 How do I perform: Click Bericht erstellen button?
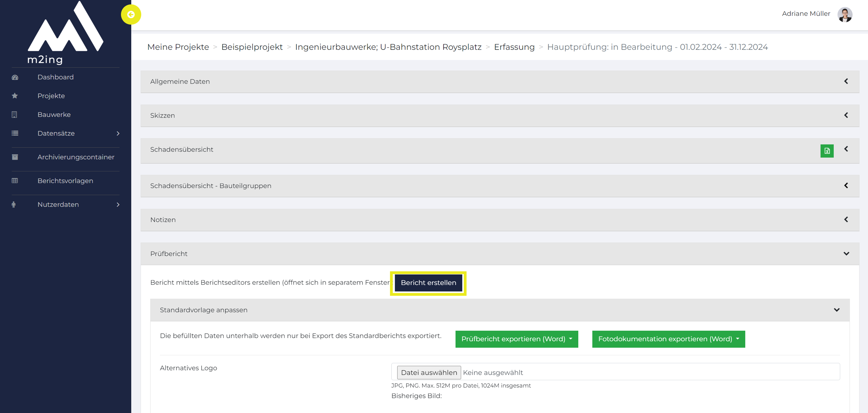pos(428,283)
